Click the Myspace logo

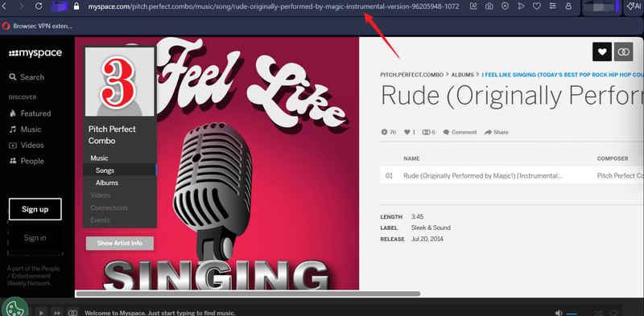click(x=35, y=53)
